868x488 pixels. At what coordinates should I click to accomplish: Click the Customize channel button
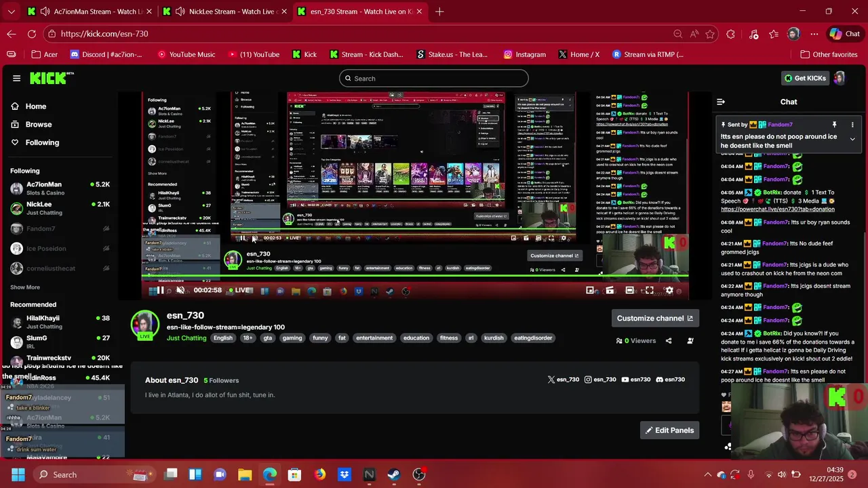click(655, 318)
